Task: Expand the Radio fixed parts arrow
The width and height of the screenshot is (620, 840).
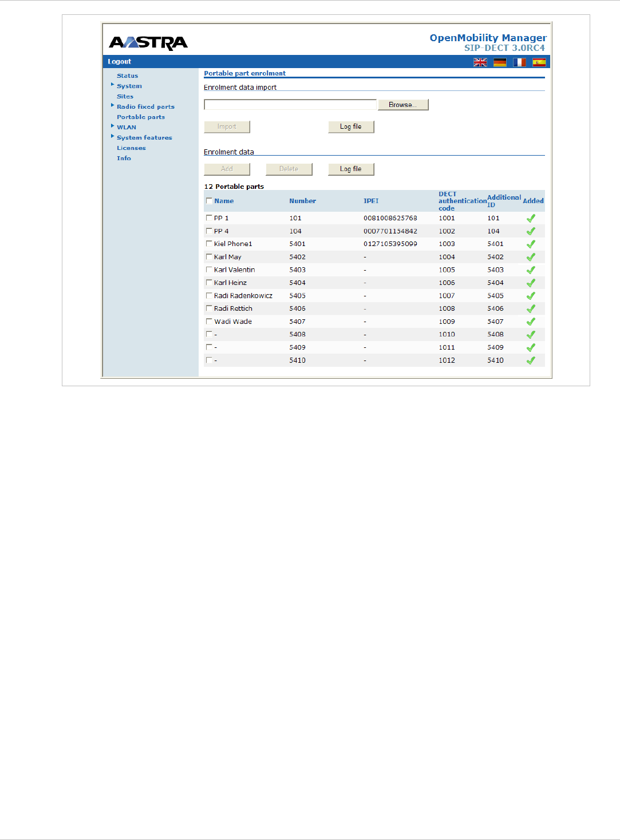Action: click(x=112, y=105)
